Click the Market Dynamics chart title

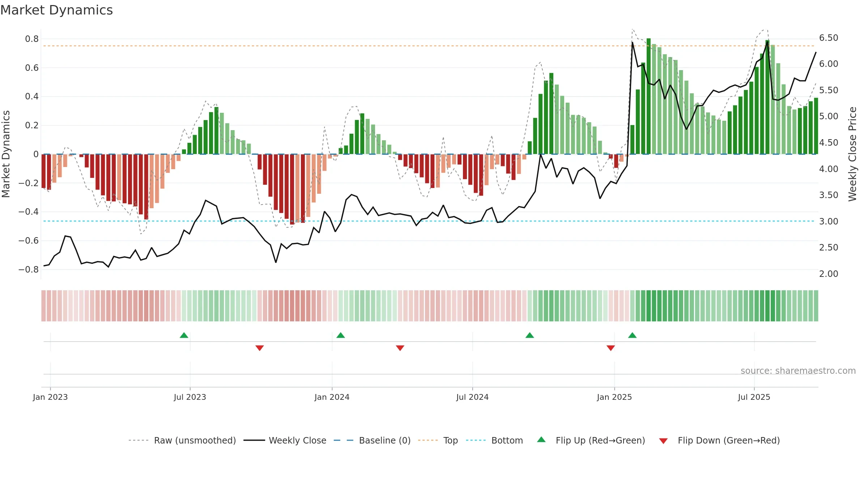coord(56,10)
